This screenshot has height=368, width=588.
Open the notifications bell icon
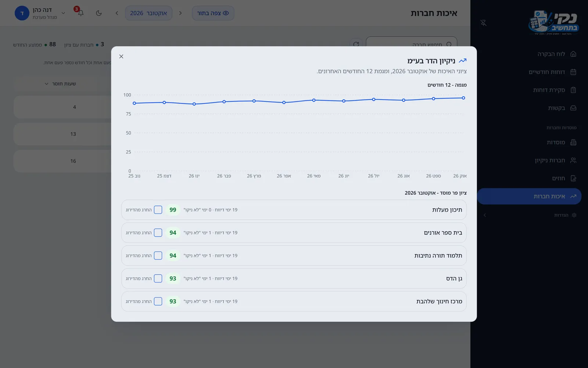point(80,13)
